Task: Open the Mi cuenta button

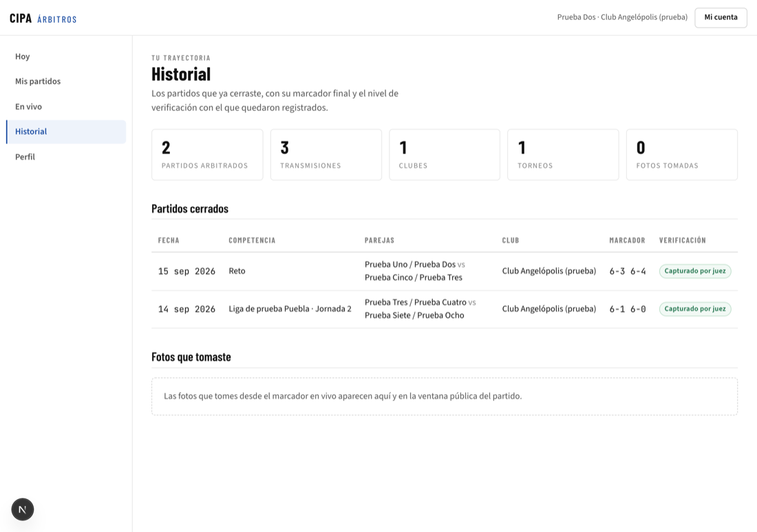Action: pyautogui.click(x=721, y=17)
